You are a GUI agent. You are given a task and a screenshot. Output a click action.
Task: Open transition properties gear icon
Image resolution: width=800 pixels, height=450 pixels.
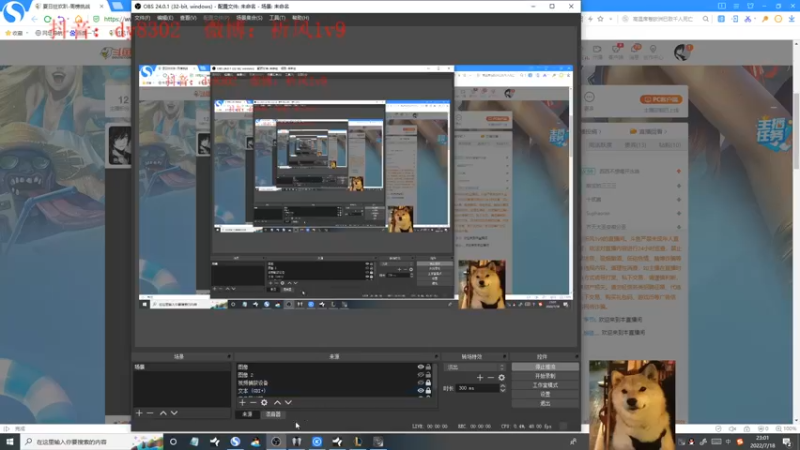pos(502,378)
